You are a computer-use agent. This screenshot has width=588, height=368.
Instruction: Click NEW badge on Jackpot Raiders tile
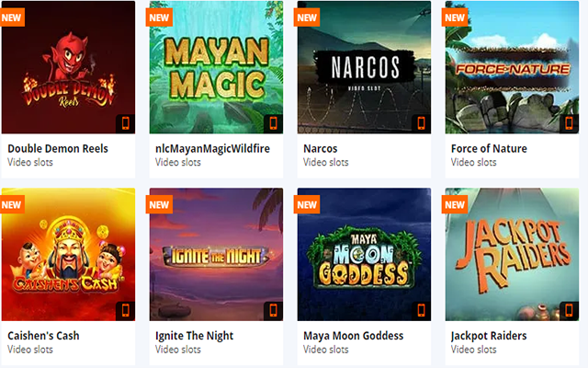tap(455, 204)
